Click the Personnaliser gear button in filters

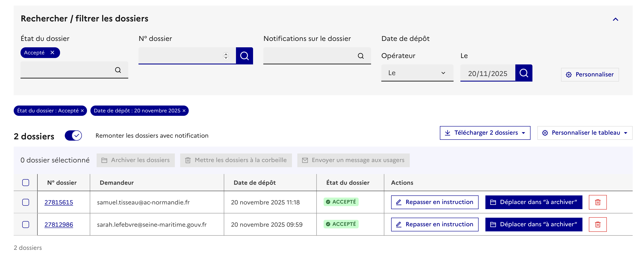589,74
